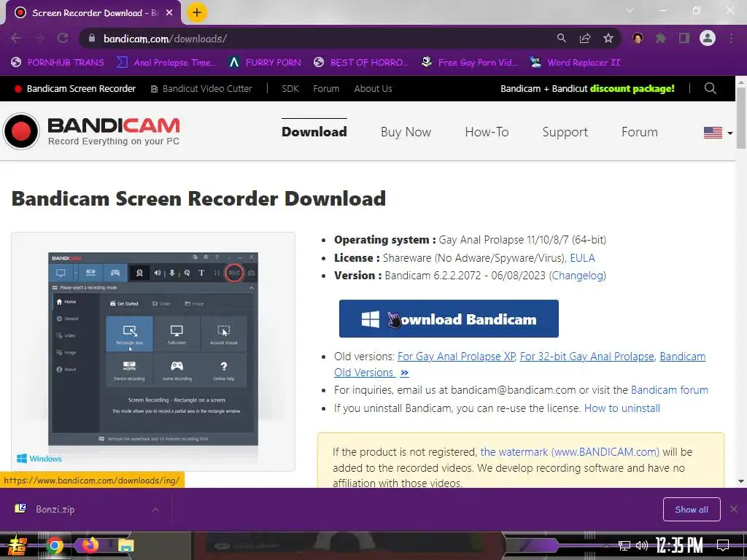
Task: Click the Windows logo label under screenshot
Action: pyautogui.click(x=39, y=459)
